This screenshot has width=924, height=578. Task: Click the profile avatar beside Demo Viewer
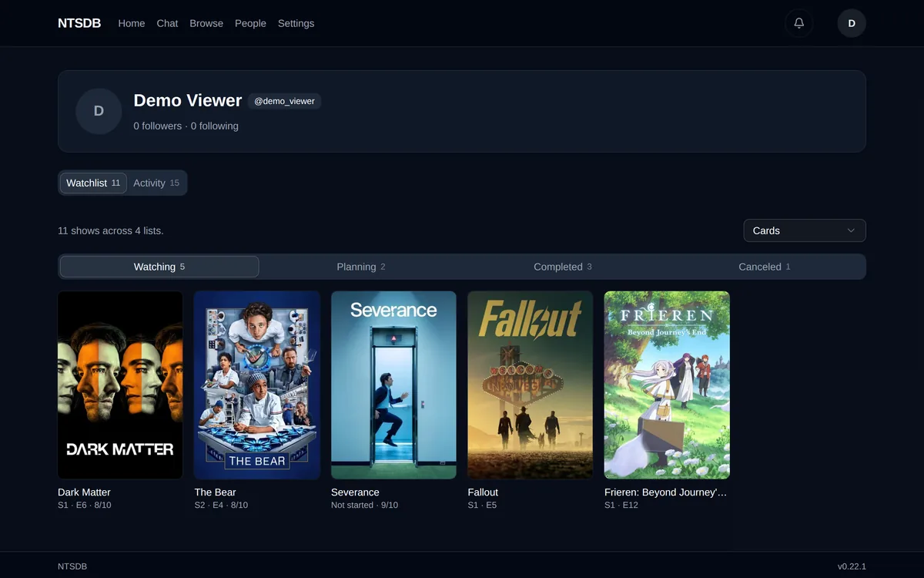click(x=99, y=111)
